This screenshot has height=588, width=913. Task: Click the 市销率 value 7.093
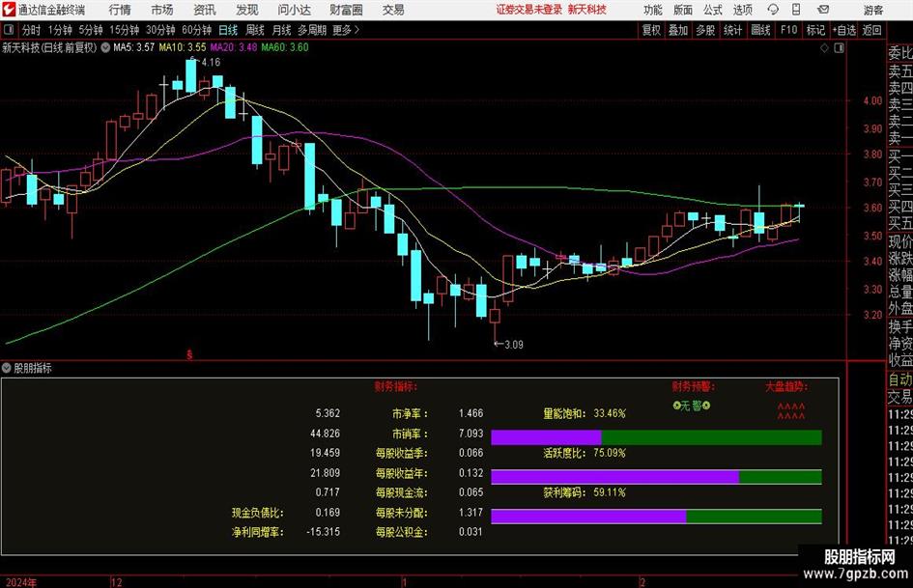click(471, 434)
